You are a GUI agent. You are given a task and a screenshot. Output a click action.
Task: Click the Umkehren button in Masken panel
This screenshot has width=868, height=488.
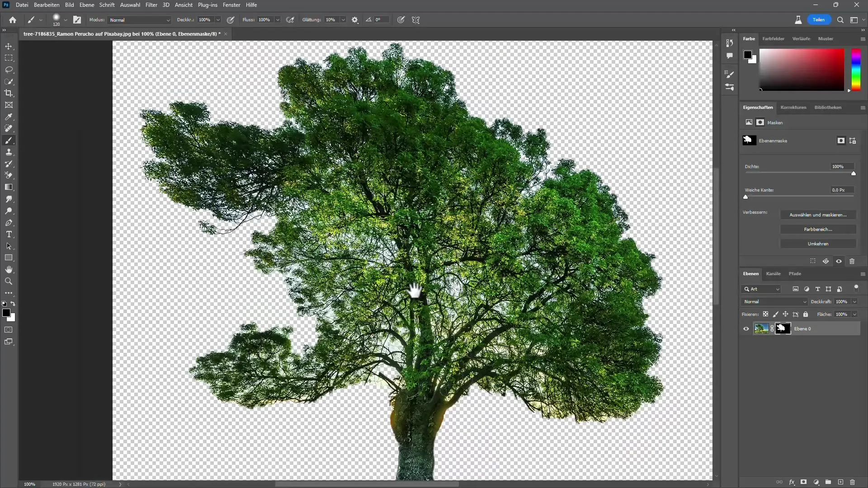(x=818, y=243)
